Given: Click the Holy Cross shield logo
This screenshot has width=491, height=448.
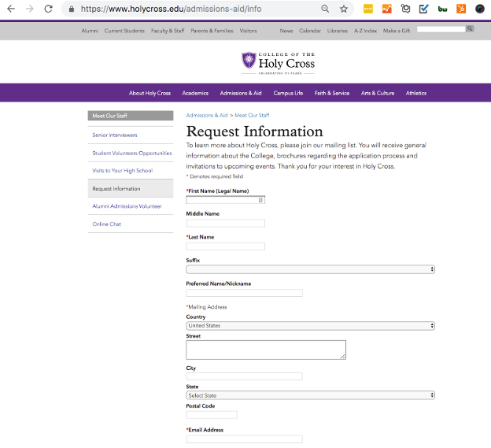Looking at the screenshot, I should pyautogui.click(x=249, y=60).
